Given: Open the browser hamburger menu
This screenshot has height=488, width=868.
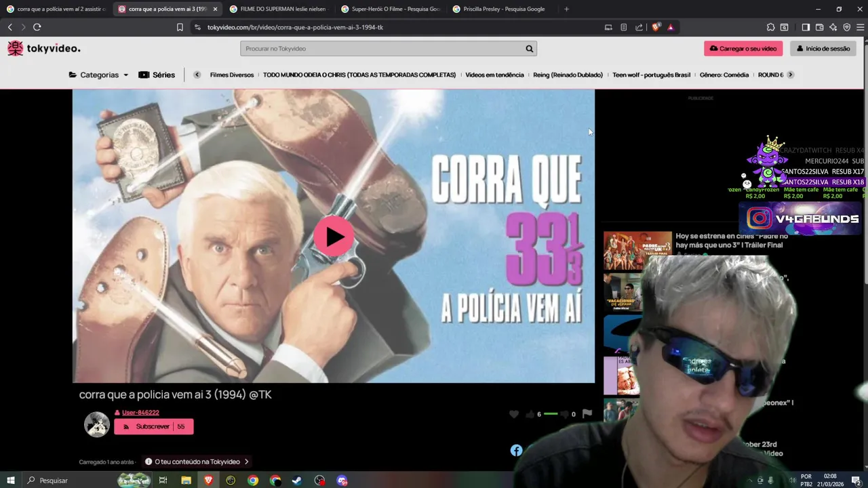Looking at the screenshot, I should 861,27.
